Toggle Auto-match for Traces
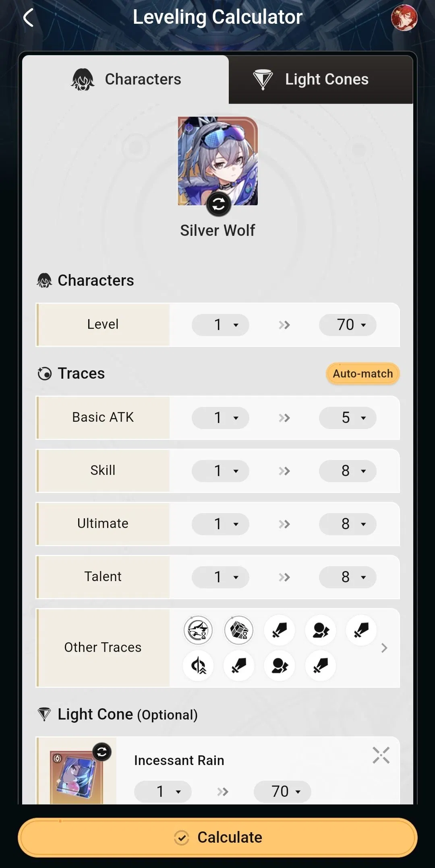Image resolution: width=435 pixels, height=868 pixels. 362,373
